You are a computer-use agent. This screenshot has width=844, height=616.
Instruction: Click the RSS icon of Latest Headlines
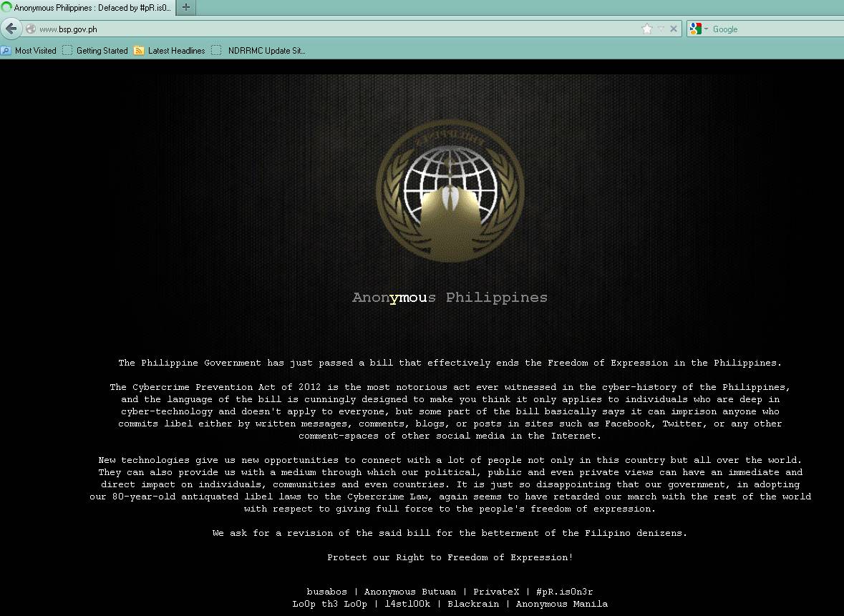(139, 51)
